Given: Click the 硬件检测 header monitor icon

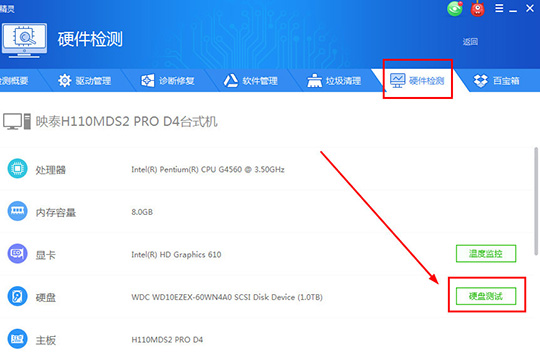Looking at the screenshot, I should 24,40.
